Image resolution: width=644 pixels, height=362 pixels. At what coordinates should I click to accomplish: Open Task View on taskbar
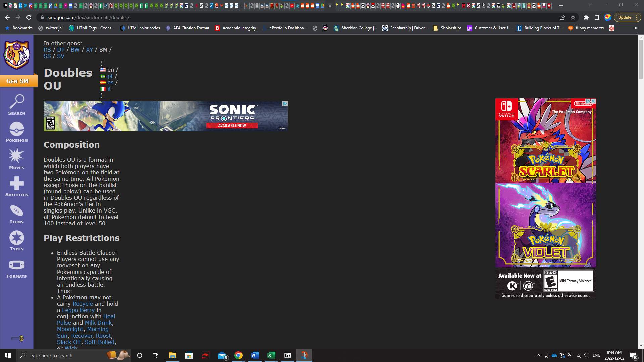click(x=156, y=355)
